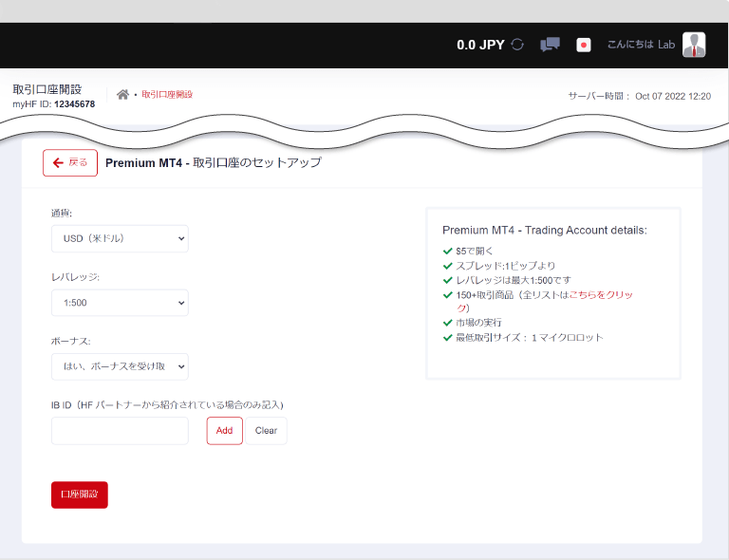
Task: Focus the IB ID input field
Action: (120, 430)
